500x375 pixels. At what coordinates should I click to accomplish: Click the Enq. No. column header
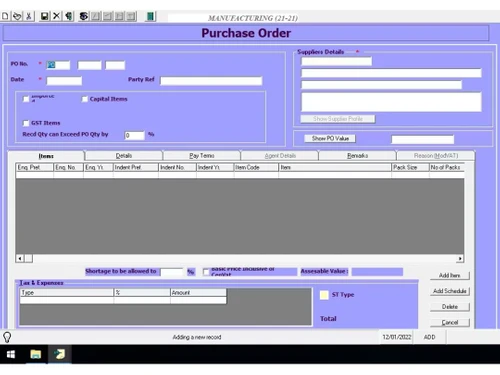click(69, 167)
